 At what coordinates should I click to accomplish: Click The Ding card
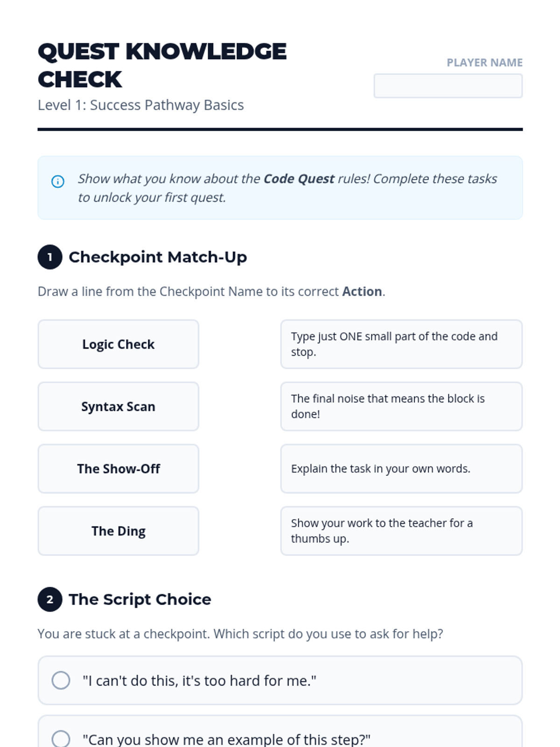coord(118,531)
